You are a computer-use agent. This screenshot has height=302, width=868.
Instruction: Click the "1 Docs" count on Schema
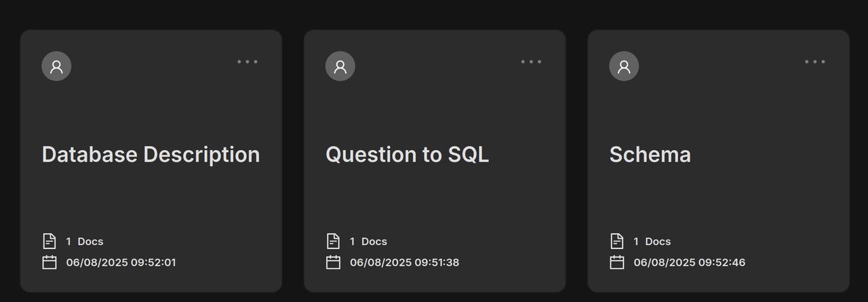tap(652, 242)
